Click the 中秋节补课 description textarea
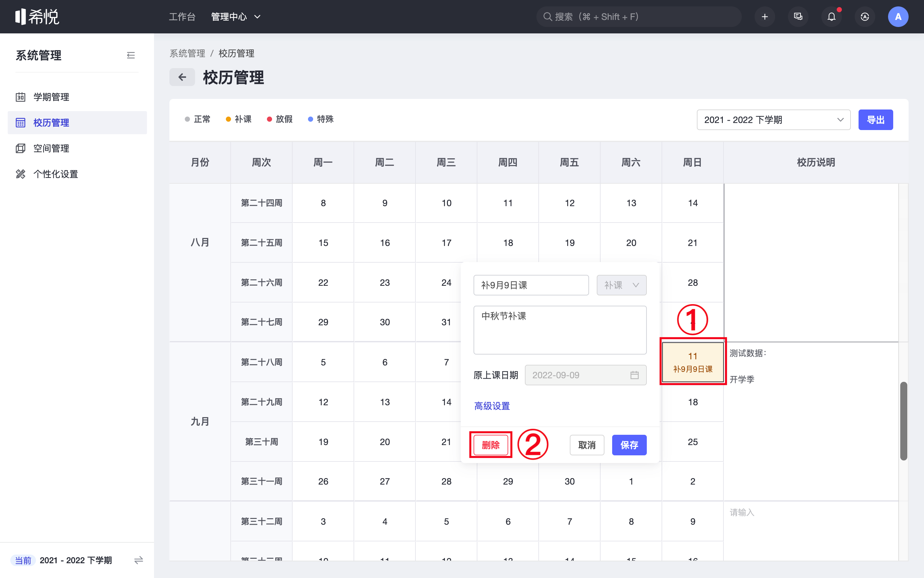924x578 pixels. point(560,330)
